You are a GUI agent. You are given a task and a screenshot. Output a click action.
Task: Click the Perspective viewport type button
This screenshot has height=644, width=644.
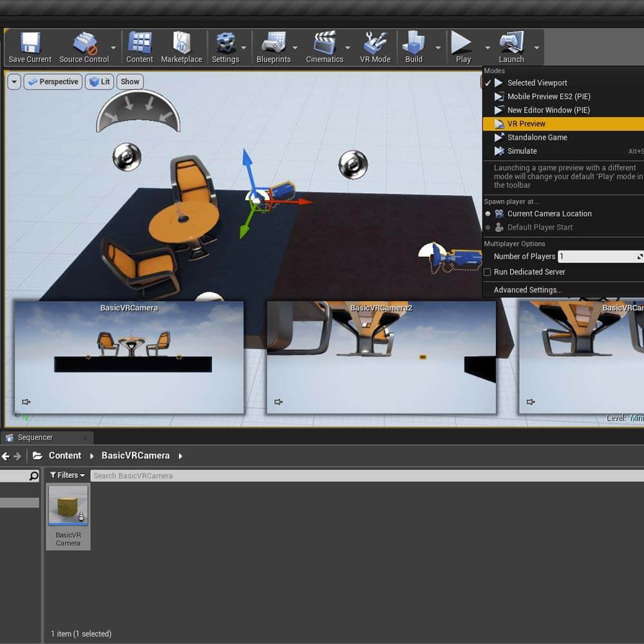(x=53, y=82)
